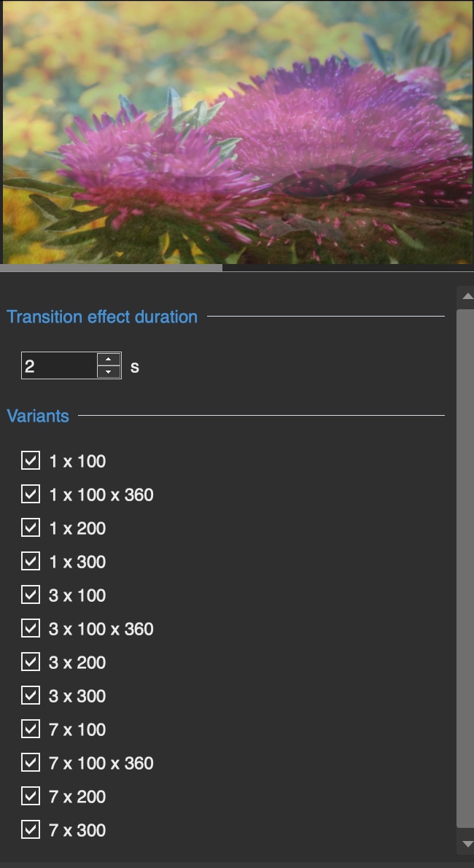This screenshot has width=474, height=868.
Task: Toggle the 3 x 100 x 360 checkbox
Action: 31,628
